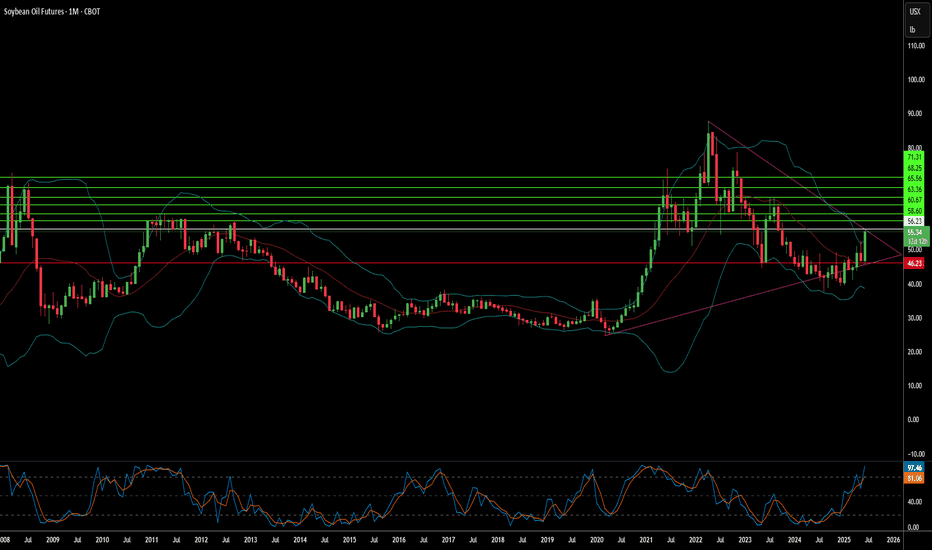Click the 2018 label on time axis
Screen dimensions: 932x550
pos(498,540)
